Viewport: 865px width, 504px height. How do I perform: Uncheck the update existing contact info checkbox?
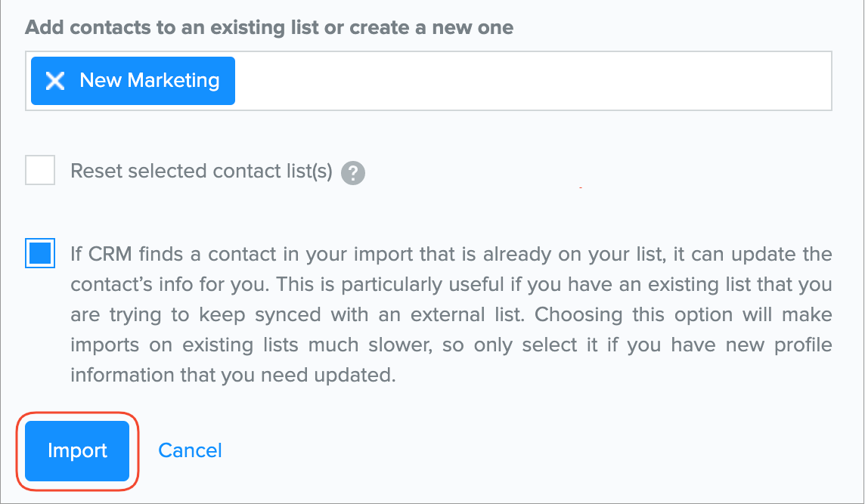coord(40,253)
